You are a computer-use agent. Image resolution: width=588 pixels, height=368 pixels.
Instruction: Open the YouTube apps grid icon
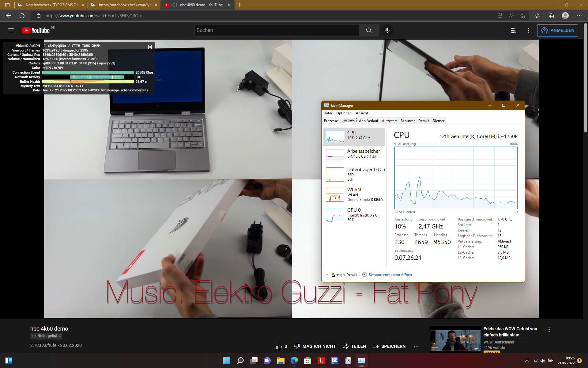tap(514, 30)
